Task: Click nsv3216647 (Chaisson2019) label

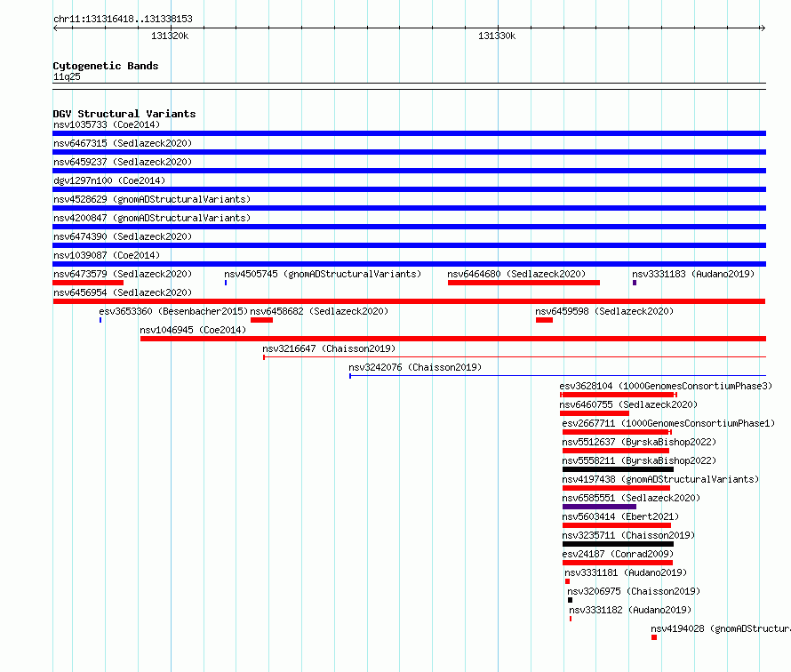Action: pos(329,348)
